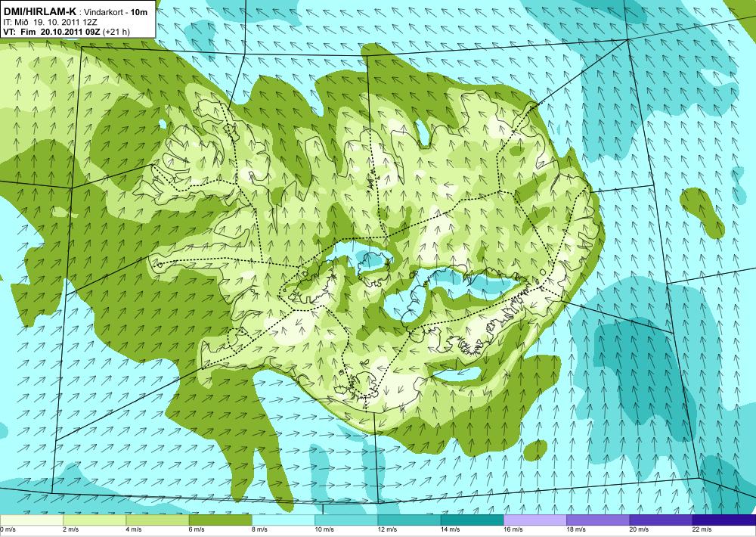Click the "VT: Fim 20.10.2011 09Z" valid time
The image size is (756, 537).
coord(51,32)
